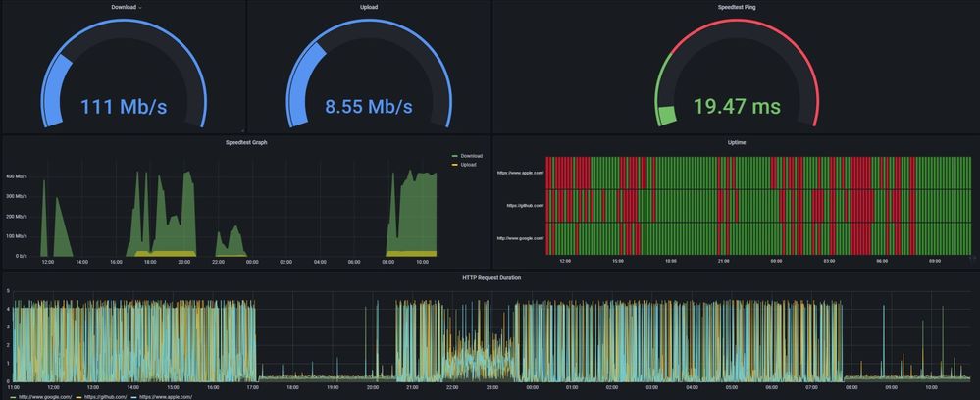The height and width of the screenshot is (400, 980).
Task: Click yellow Upload legend color swatch
Action: click(454, 165)
